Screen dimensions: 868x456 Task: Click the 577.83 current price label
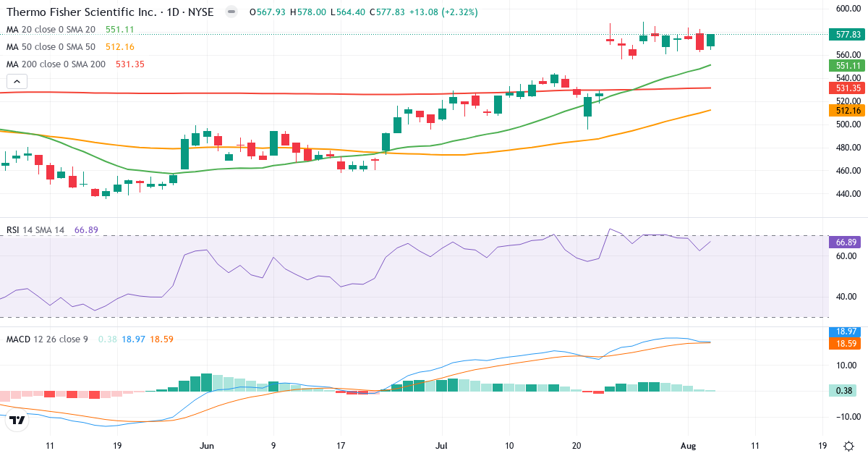pyautogui.click(x=848, y=34)
